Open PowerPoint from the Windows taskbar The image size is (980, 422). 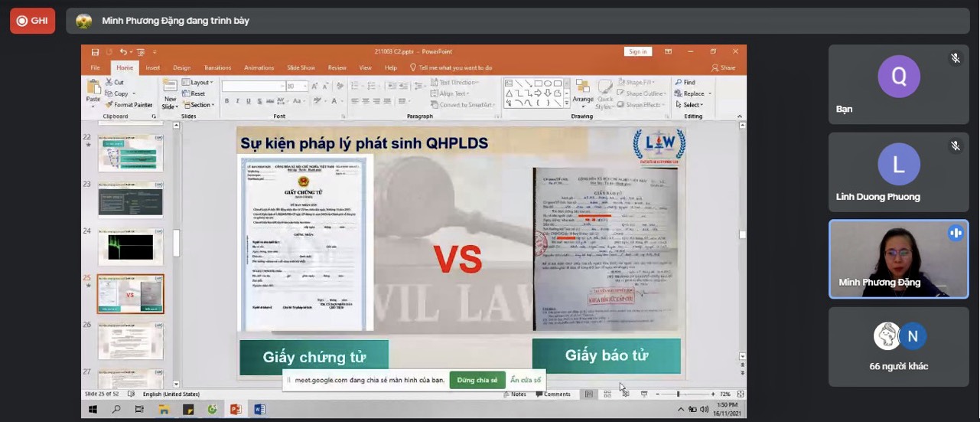point(236,410)
